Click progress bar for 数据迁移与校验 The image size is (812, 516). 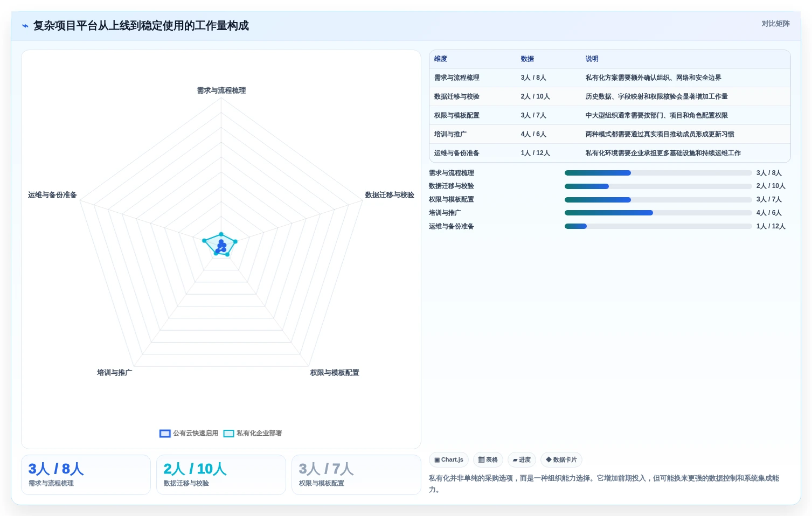coord(658,186)
